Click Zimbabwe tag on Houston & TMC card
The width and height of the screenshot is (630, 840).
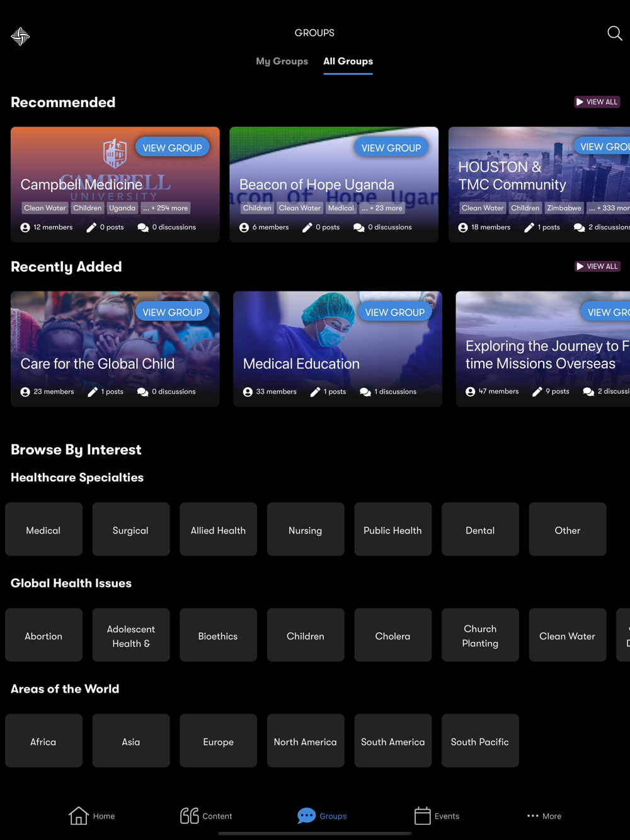(x=564, y=208)
